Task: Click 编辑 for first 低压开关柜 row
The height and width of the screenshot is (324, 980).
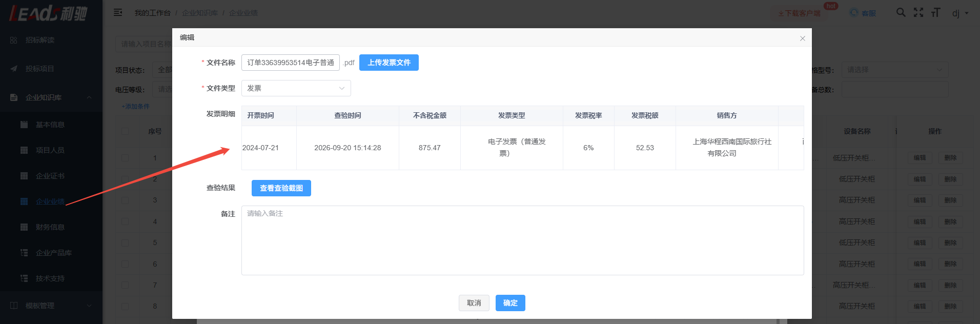Action: (920, 158)
